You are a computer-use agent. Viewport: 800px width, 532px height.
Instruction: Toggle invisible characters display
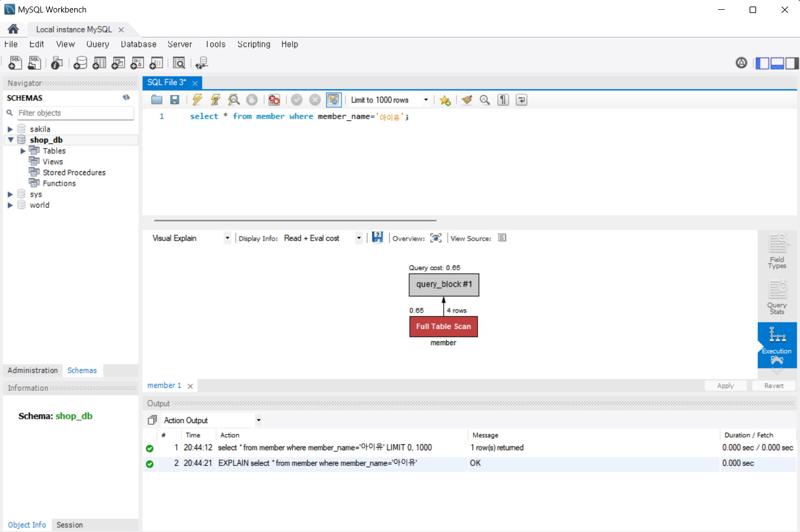coord(503,100)
